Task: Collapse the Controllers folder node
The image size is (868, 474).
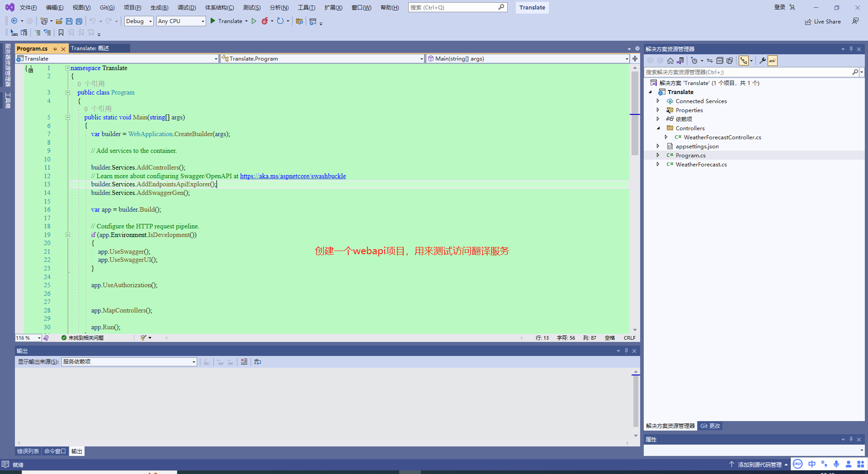Action: pos(658,128)
